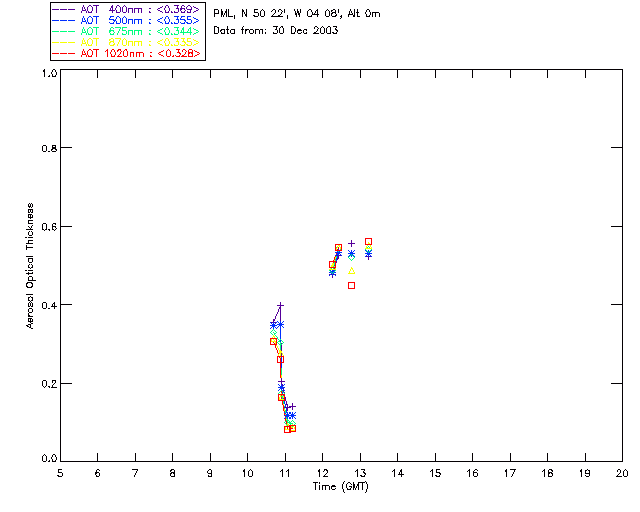The height and width of the screenshot is (512, 640).
Task: Click the AOT 1020nm legend entry
Action: [x=127, y=53]
